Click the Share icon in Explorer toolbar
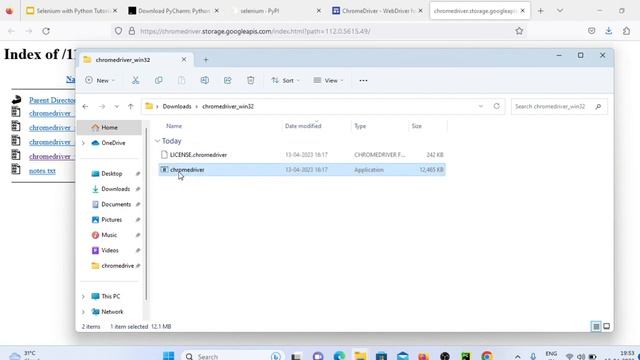This screenshot has height=360, width=640. pos(227,80)
